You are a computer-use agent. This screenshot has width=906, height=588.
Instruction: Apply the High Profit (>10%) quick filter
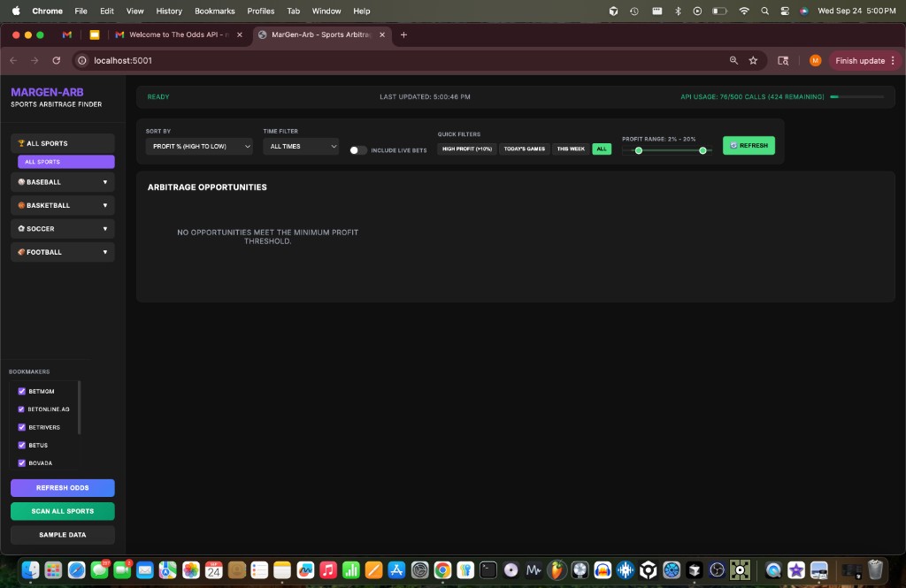point(467,149)
